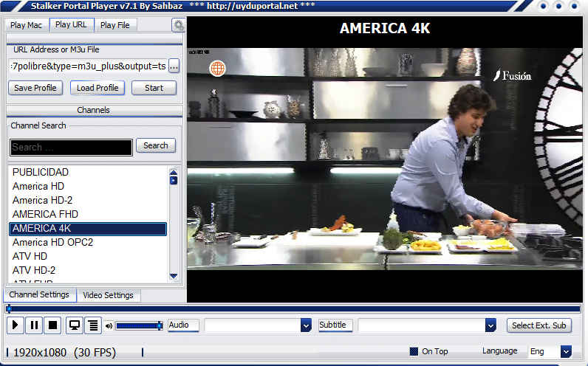
Task: Stop the video playback
Action: click(52, 325)
